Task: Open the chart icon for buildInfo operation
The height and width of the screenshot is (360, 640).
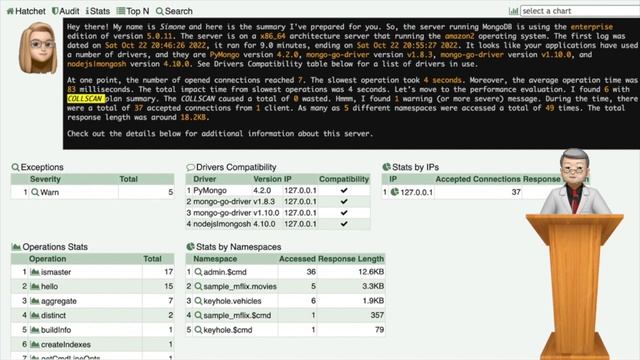Action: (x=35, y=330)
